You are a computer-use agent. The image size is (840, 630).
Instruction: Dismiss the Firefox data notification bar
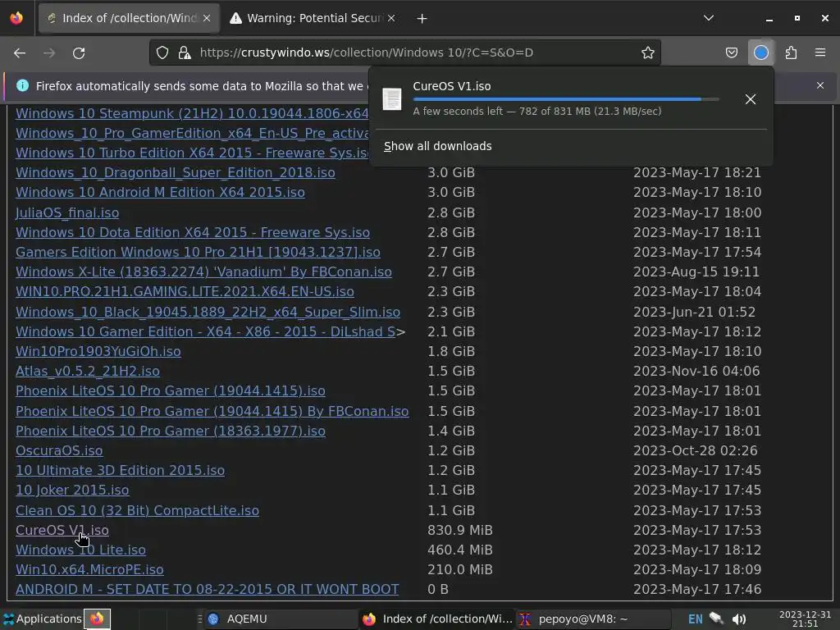click(x=820, y=85)
